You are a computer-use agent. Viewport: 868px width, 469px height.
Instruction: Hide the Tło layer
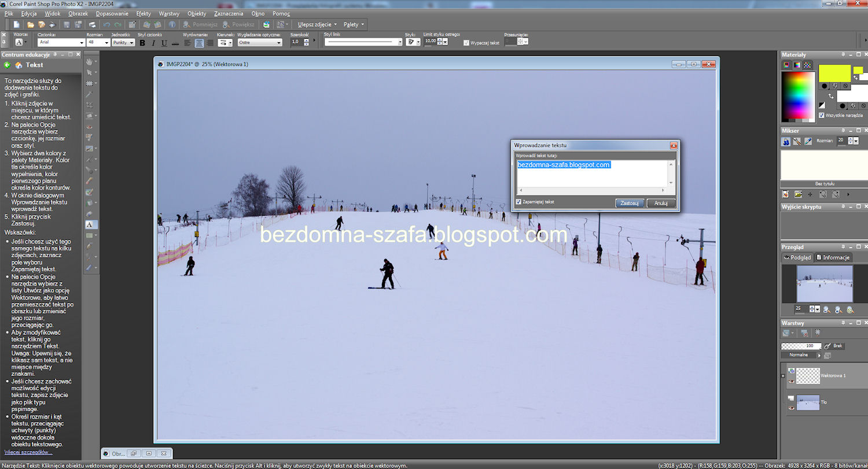791,408
